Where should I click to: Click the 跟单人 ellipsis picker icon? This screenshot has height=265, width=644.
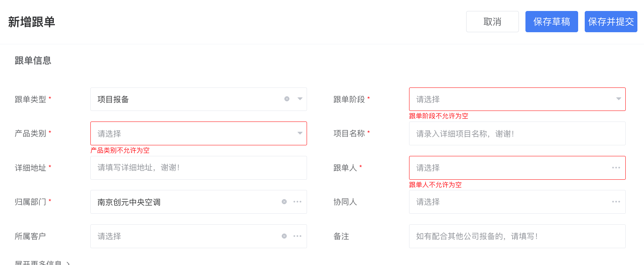616,168
